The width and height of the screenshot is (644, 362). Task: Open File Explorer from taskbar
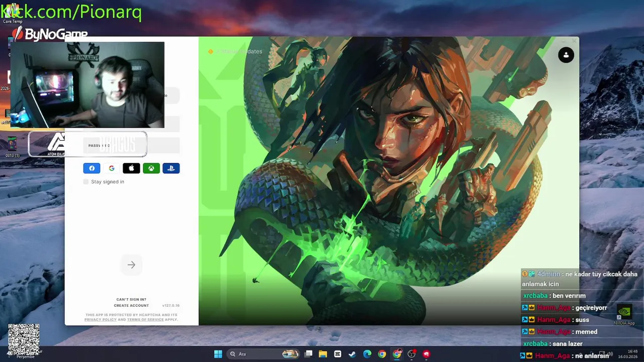[323, 354]
